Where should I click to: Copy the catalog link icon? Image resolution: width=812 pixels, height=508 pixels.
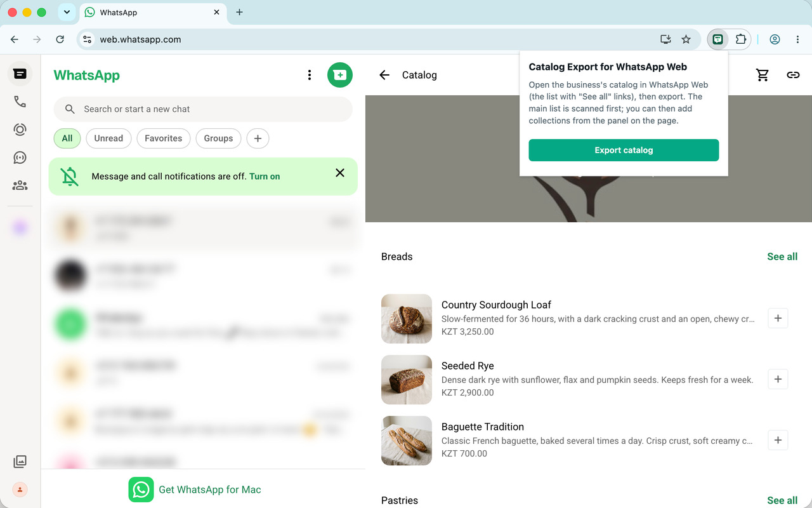793,75
